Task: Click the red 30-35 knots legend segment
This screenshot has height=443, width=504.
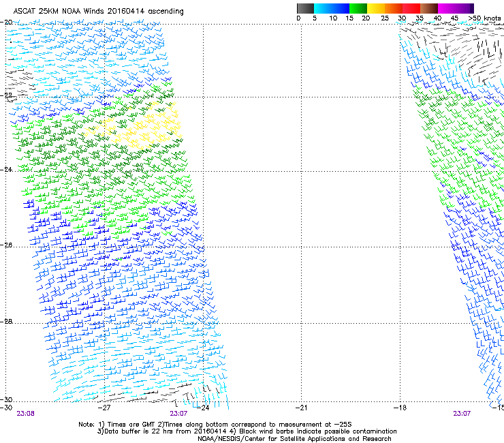Action: pyautogui.click(x=411, y=8)
